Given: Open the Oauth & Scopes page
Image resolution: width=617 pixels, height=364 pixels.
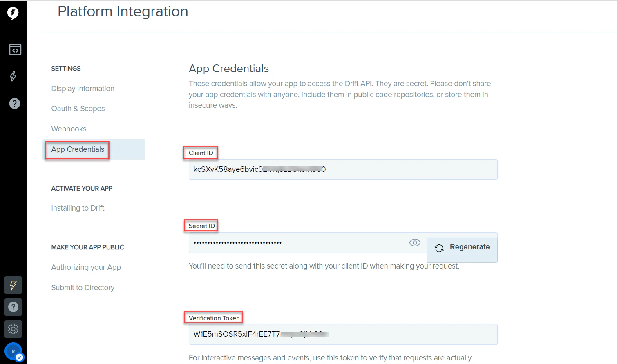Looking at the screenshot, I should [x=78, y=108].
